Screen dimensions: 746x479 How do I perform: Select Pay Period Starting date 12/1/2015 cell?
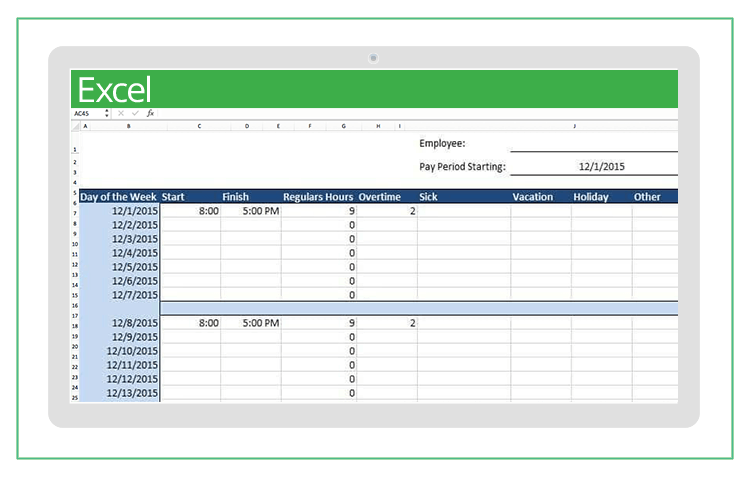(x=601, y=167)
